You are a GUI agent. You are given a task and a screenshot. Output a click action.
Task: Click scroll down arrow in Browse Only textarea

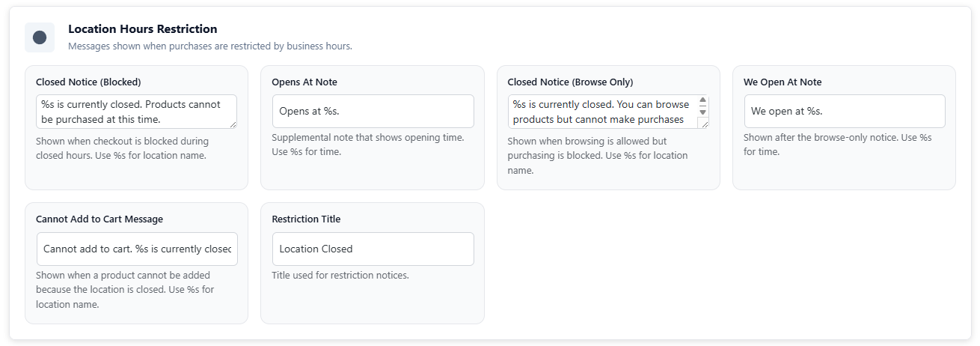(702, 112)
